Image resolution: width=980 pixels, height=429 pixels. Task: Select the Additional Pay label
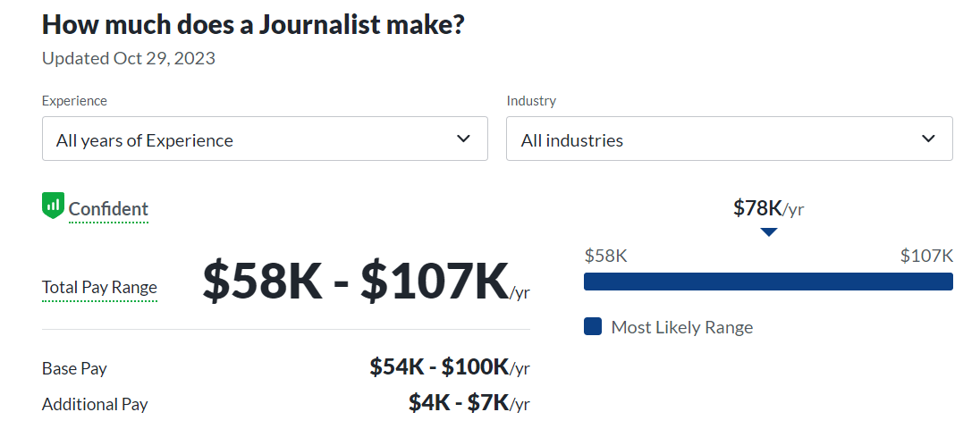[x=95, y=404]
